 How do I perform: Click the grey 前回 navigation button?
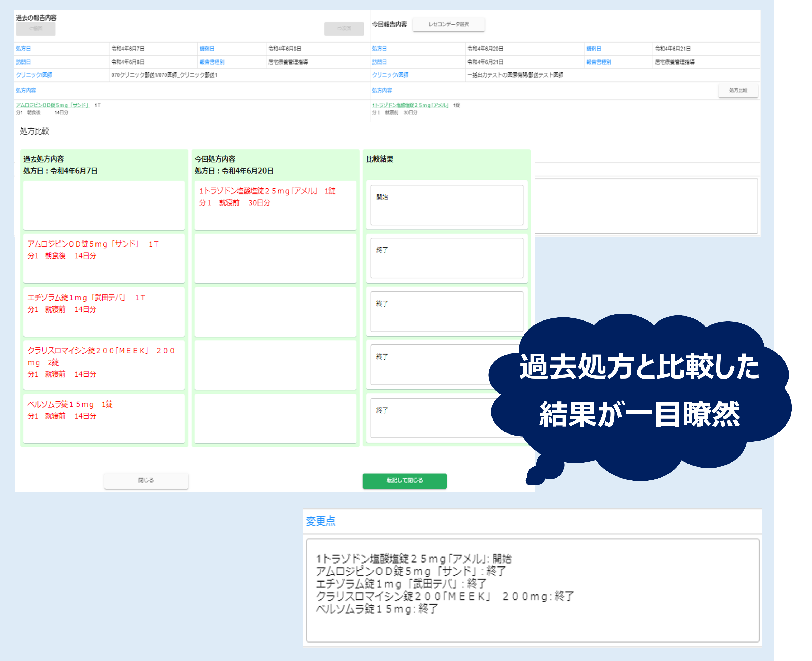pos(36,29)
